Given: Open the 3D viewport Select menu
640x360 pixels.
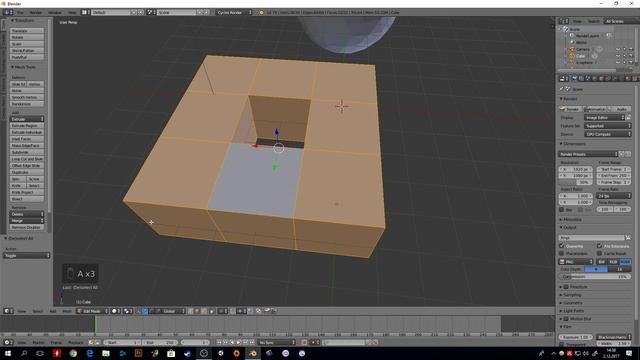Looking at the screenshot, I should 38,311.
